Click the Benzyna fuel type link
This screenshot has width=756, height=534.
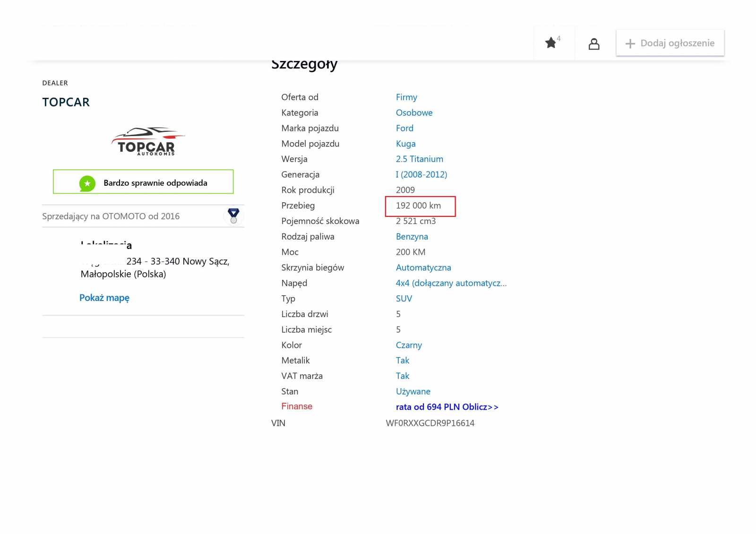point(412,237)
